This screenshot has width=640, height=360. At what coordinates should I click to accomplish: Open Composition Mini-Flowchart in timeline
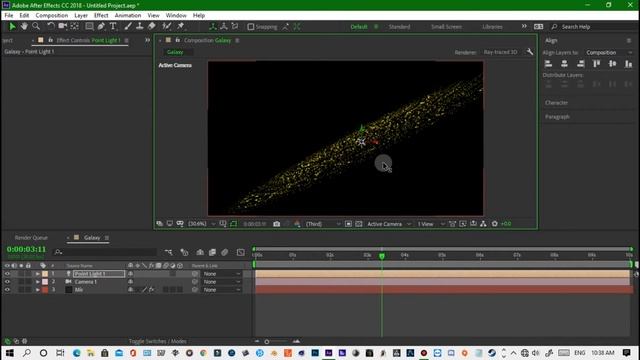(x=169, y=252)
